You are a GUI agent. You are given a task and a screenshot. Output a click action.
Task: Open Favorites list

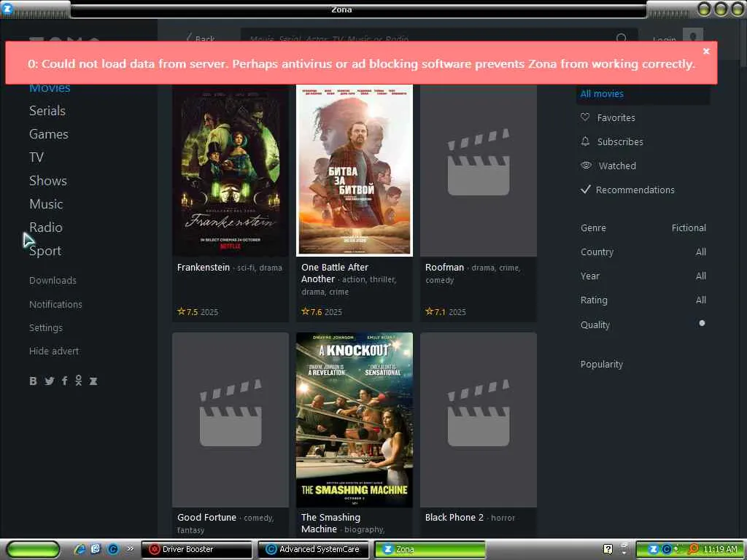(x=616, y=117)
